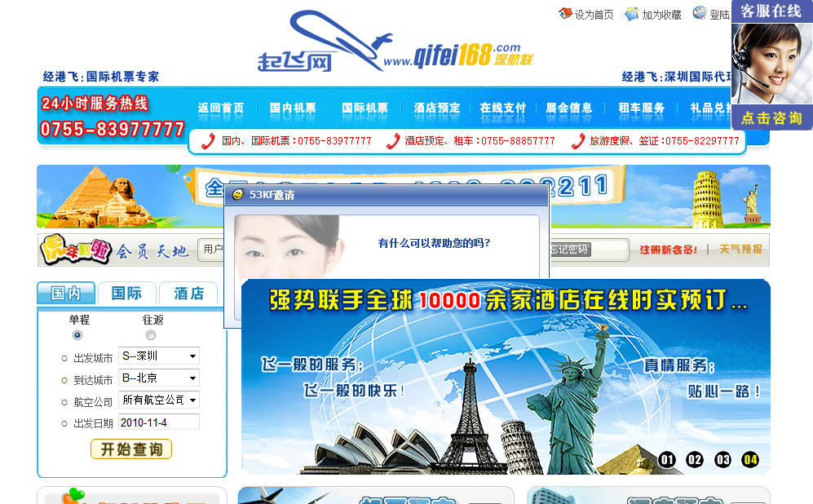Viewport: 813px width, 504px height.
Task: Select the 往返 round-trip radio button
Action: 151,335
